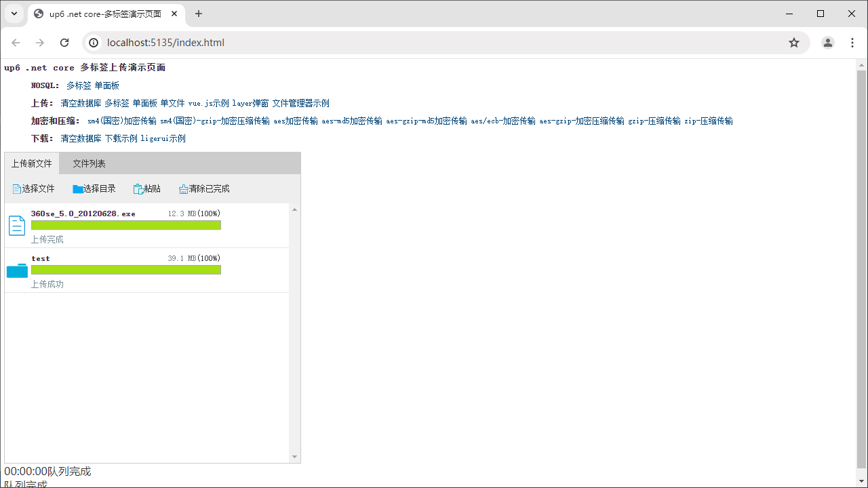Click the 粘贴 (paste) clipboard icon
Viewport: 868px width, 488px height.
click(138, 189)
